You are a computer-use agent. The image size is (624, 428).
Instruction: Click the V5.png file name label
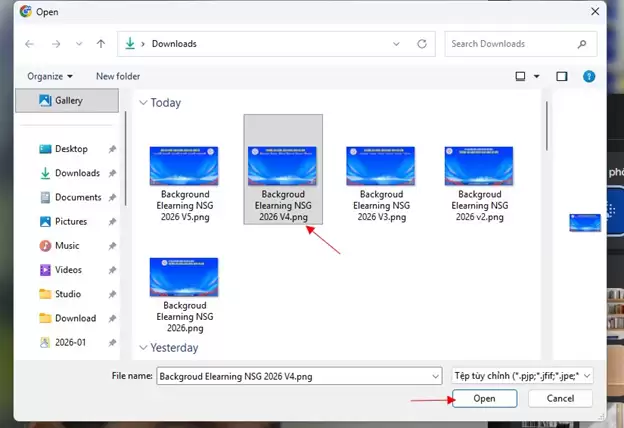[185, 205]
